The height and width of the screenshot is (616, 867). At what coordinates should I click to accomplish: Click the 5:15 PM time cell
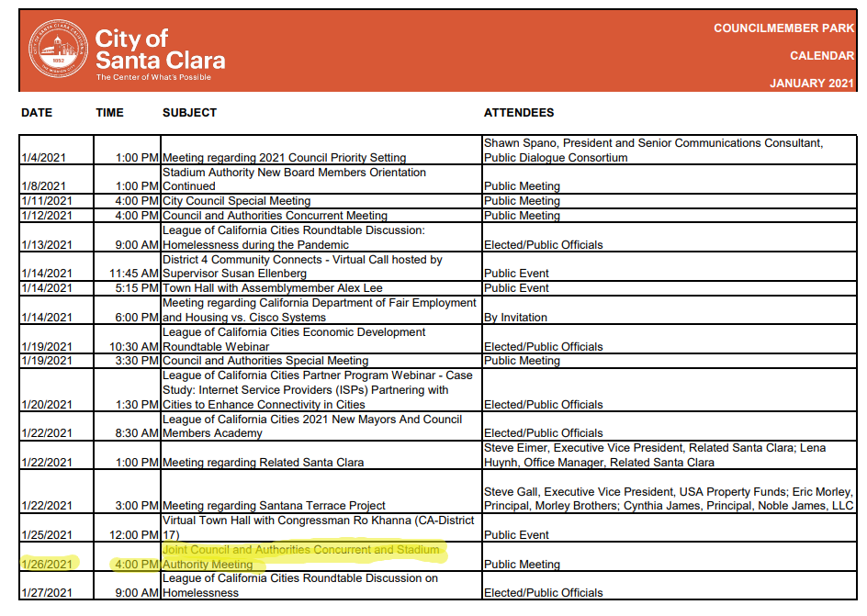click(x=127, y=288)
